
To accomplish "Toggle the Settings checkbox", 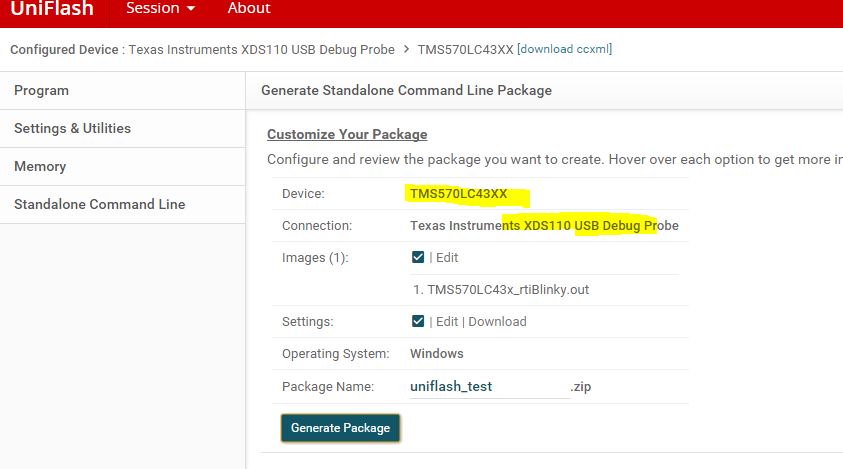I will [x=418, y=321].
